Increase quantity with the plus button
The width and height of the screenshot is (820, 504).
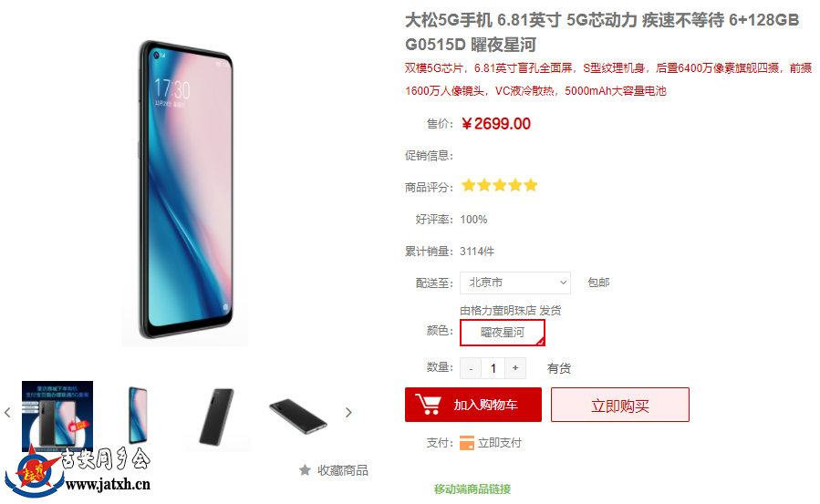pos(515,368)
